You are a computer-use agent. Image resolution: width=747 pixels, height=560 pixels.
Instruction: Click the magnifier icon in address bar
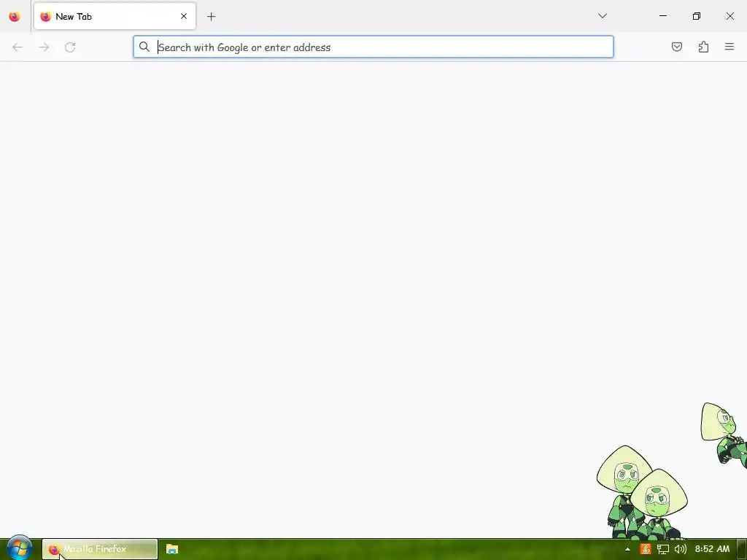point(144,47)
